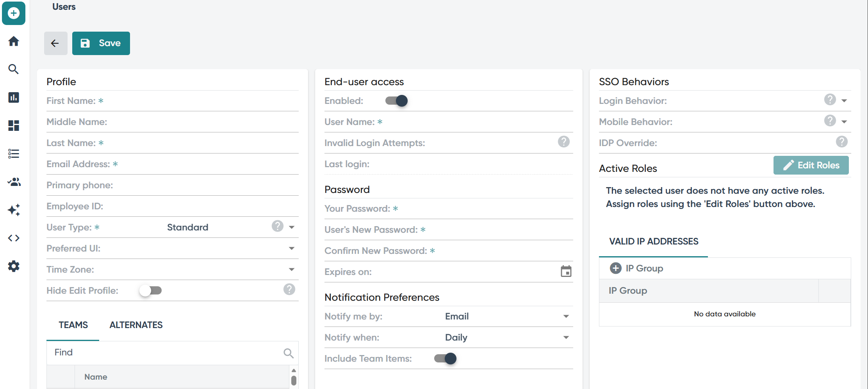This screenshot has height=389, width=868.
Task: Click the Edit Roles button
Action: coord(811,165)
